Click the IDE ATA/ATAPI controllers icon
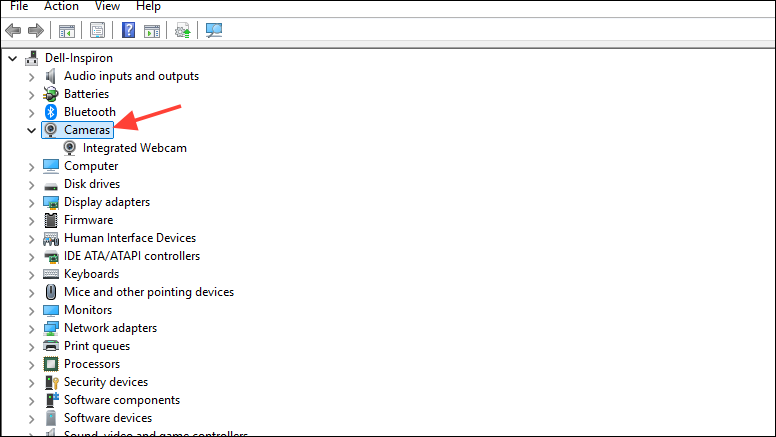This screenshot has height=437, width=776. pyautogui.click(x=50, y=256)
